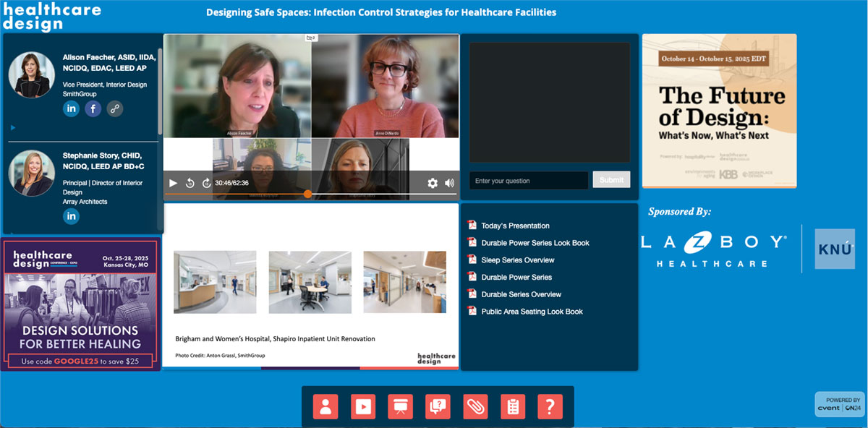Open Stephanie Story's LinkedIn profile
The height and width of the screenshot is (428, 868).
(71, 216)
